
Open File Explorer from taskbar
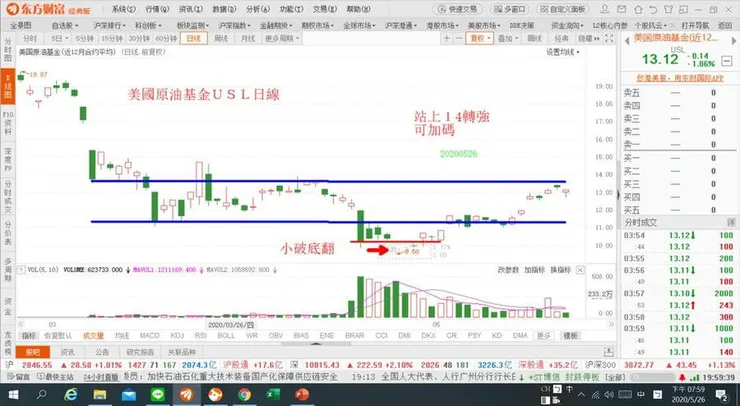(100, 394)
